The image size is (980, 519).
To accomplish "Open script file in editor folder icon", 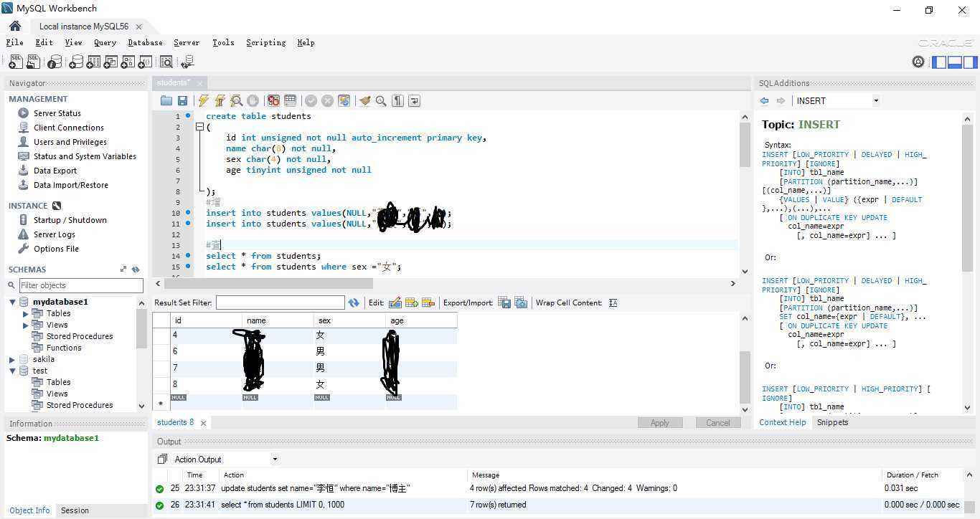I will point(166,101).
